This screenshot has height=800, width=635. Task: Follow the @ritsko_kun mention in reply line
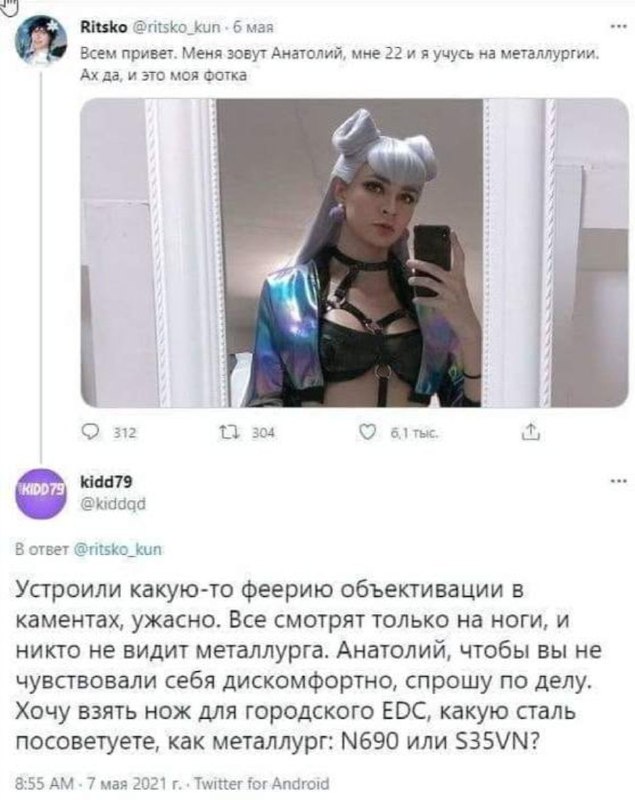click(x=118, y=549)
